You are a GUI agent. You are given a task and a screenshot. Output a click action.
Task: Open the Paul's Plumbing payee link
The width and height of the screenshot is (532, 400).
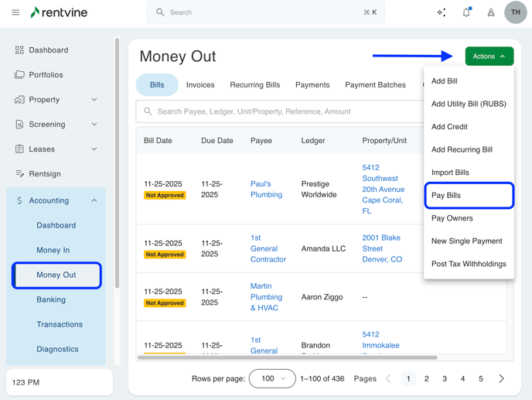click(266, 190)
